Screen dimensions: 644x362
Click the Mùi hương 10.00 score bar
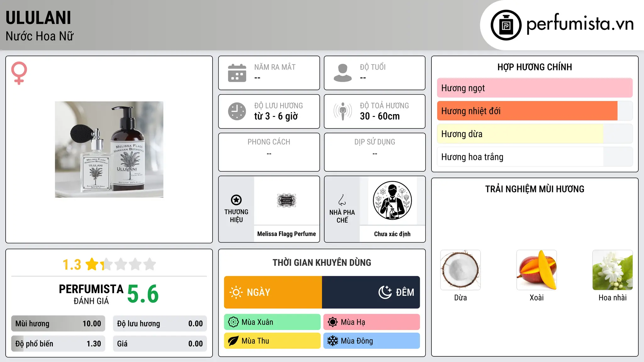tap(58, 324)
